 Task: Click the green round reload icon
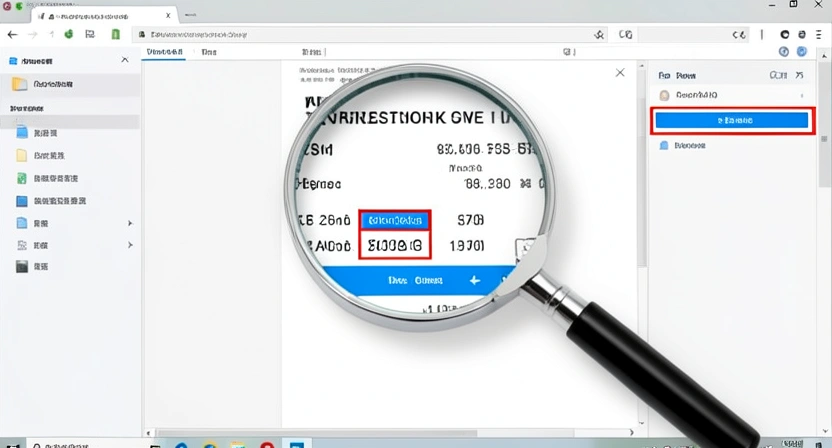68,34
